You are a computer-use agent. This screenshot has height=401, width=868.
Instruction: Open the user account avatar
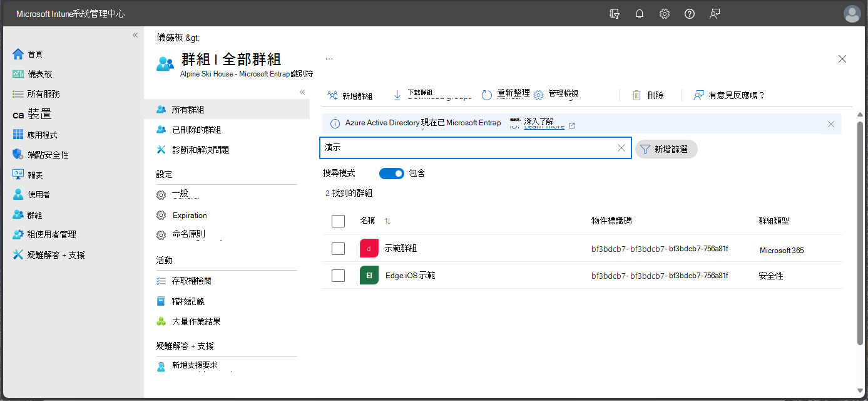point(852,14)
